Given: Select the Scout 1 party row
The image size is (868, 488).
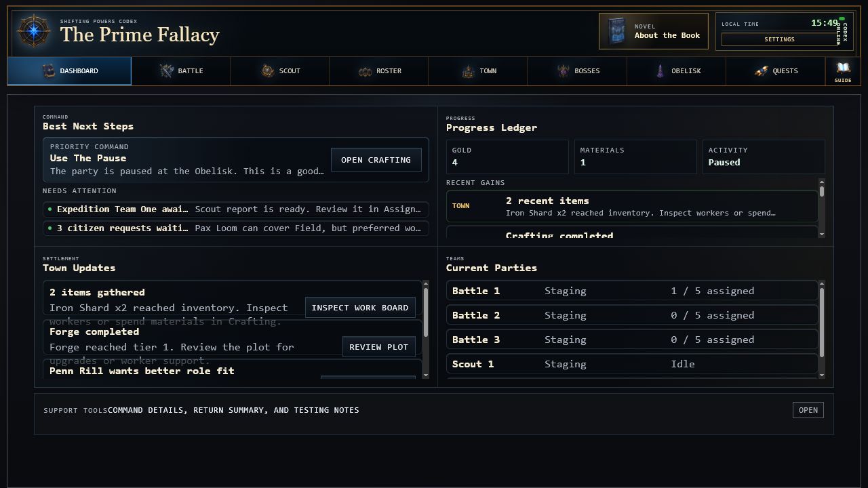Looking at the screenshot, I should (x=633, y=364).
